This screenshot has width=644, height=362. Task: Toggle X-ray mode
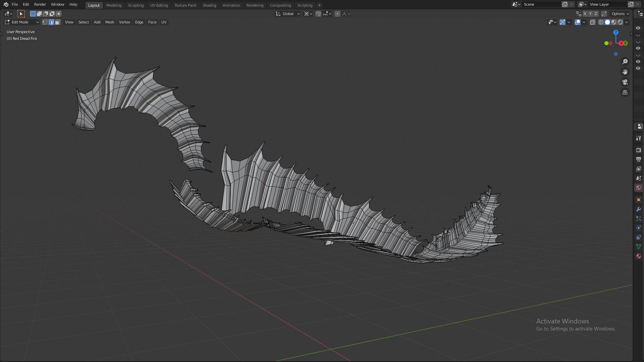point(593,22)
